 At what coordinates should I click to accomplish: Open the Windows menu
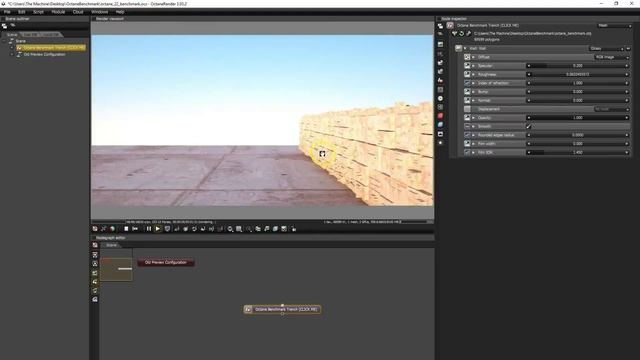100,12
